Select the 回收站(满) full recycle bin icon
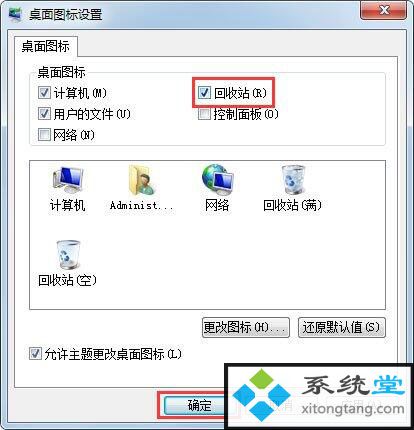The image size is (414, 430). (293, 180)
